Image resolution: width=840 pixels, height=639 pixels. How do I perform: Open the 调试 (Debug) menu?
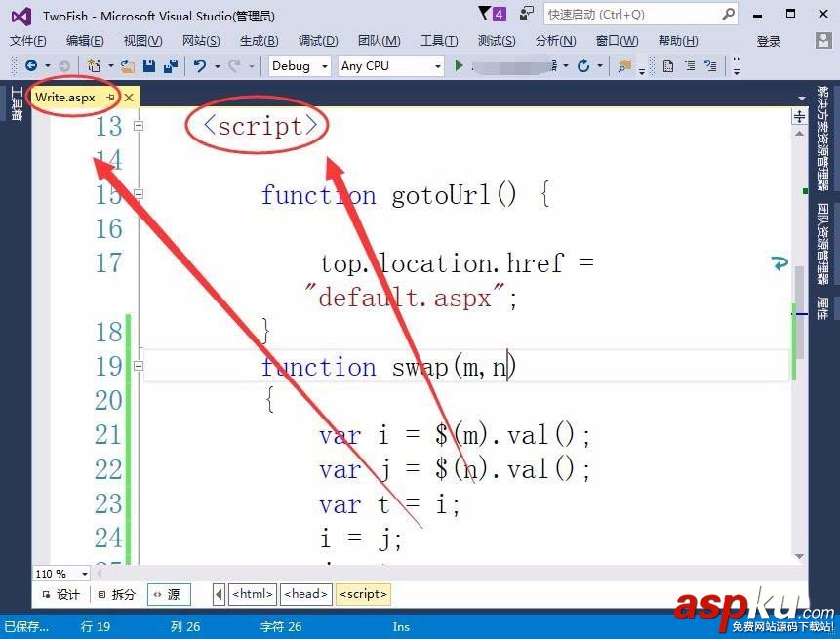(315, 41)
